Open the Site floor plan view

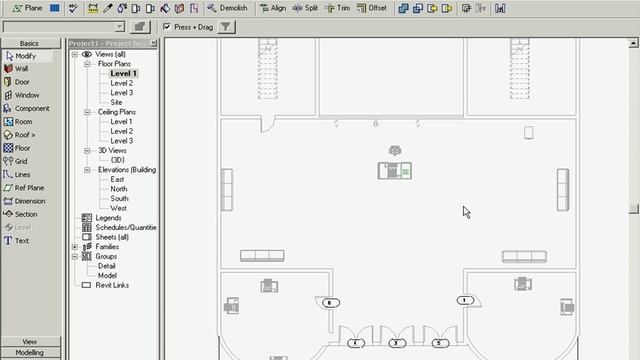116,102
